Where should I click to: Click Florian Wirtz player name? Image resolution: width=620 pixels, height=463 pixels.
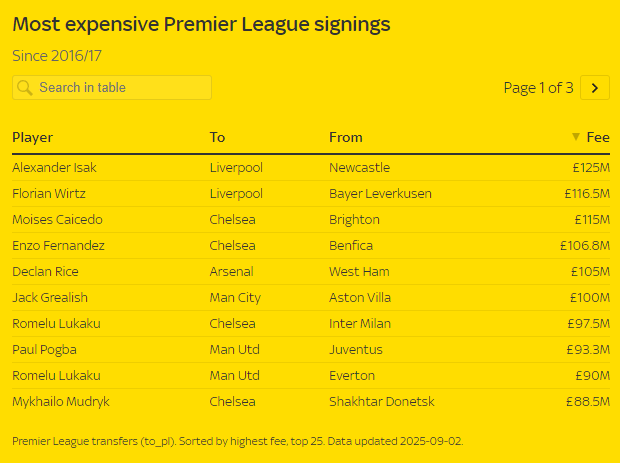[x=49, y=193]
